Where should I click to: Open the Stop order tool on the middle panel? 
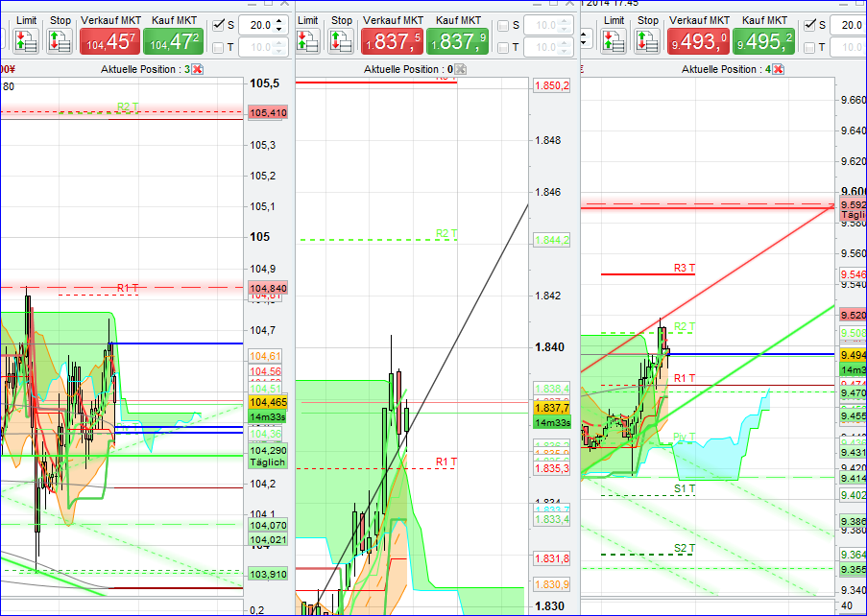(x=340, y=40)
